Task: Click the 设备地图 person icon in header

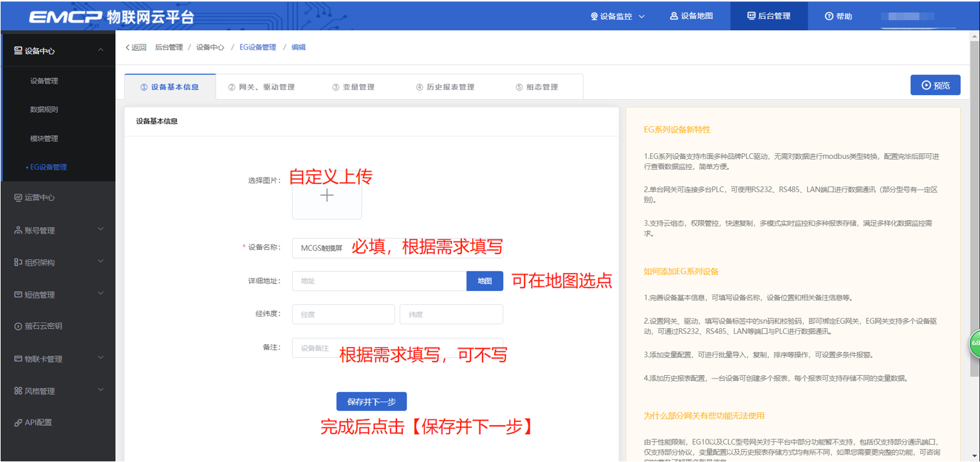Action: [674, 16]
